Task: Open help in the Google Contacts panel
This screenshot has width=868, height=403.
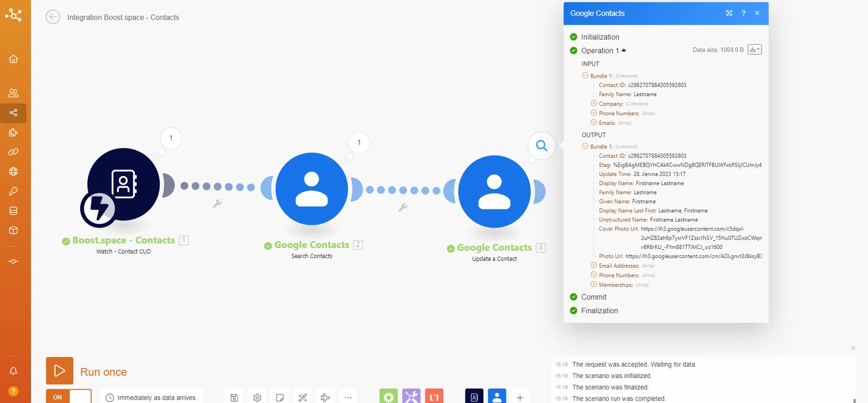Action: pyautogui.click(x=743, y=13)
